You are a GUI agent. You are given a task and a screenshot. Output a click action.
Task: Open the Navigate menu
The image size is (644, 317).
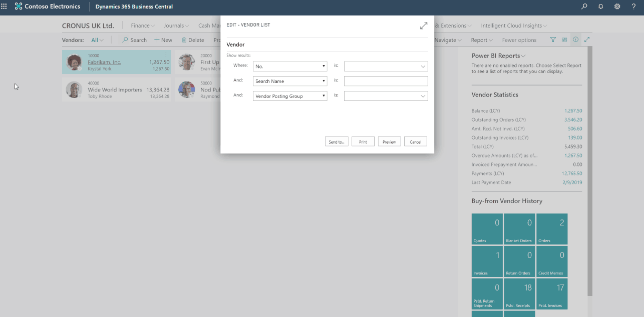coord(448,40)
